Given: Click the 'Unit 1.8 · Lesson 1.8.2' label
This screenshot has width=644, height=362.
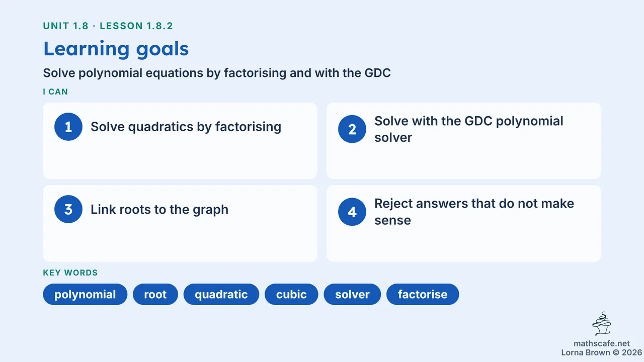Looking at the screenshot, I should 108,26.
